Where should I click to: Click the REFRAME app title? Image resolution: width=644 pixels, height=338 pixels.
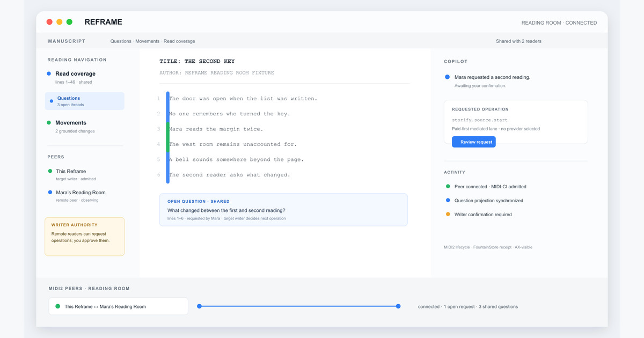(104, 22)
